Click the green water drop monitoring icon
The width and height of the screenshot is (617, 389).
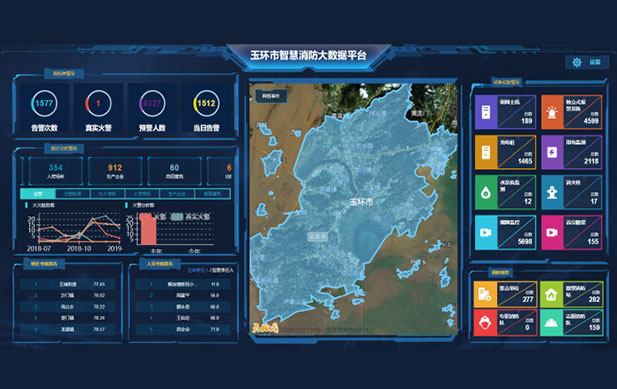[486, 192]
